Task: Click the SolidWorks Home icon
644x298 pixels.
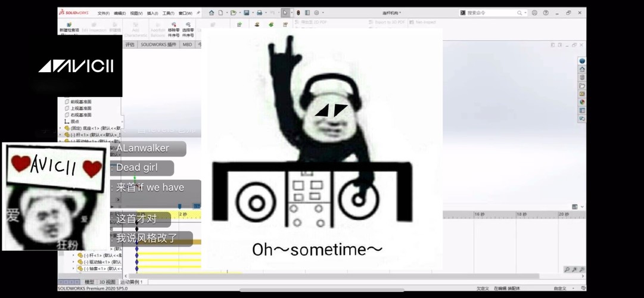Action: click(211, 13)
